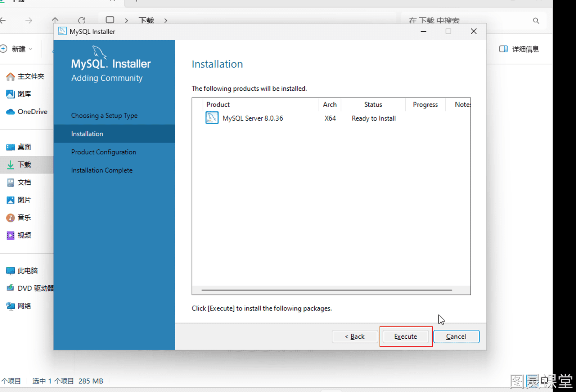Navigate forward in File Explorer
The height and width of the screenshot is (392, 576).
pyautogui.click(x=29, y=21)
